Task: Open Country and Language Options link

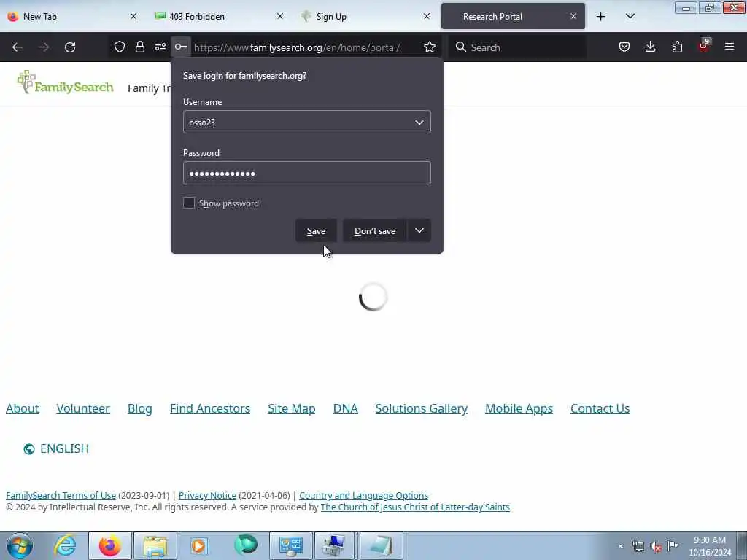Action: coord(363,496)
